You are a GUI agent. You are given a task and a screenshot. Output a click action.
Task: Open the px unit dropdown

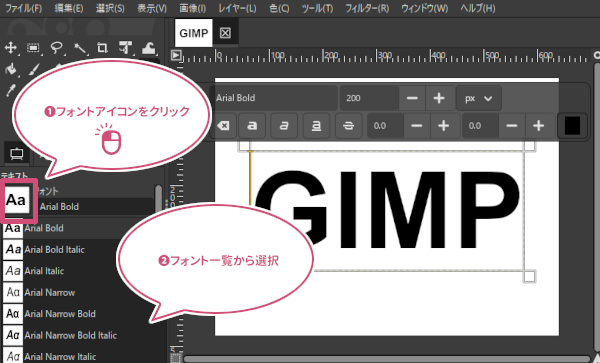point(479,98)
